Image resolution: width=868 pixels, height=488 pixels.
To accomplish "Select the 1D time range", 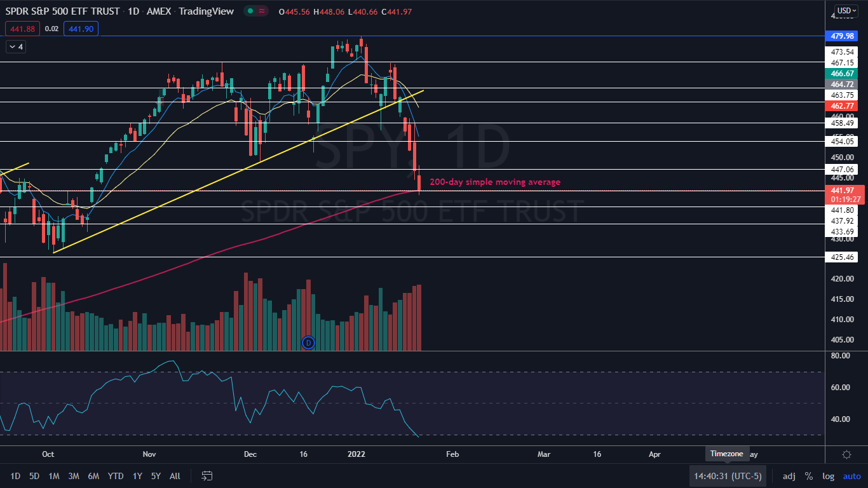I will pos(15,476).
